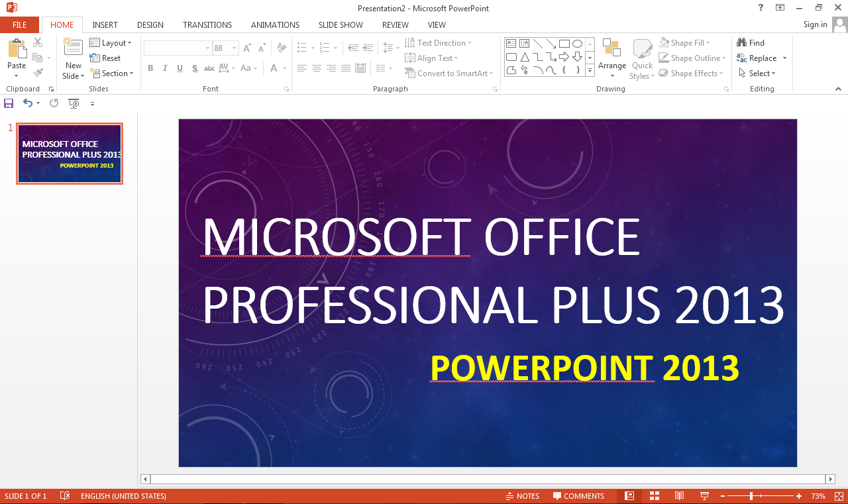The height and width of the screenshot is (504, 848).
Task: Click the zoom slider handle
Action: [751, 496]
